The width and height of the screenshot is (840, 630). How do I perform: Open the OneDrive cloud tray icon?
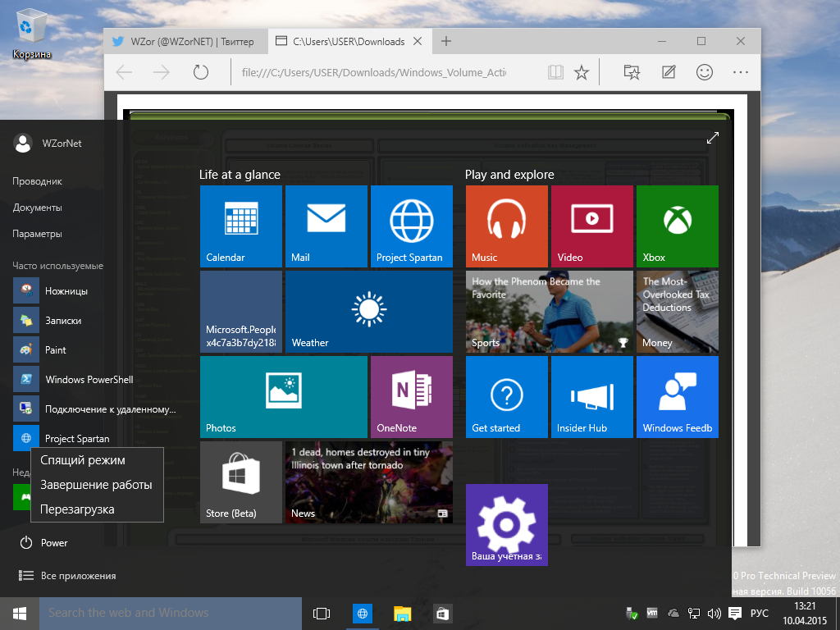point(673,614)
